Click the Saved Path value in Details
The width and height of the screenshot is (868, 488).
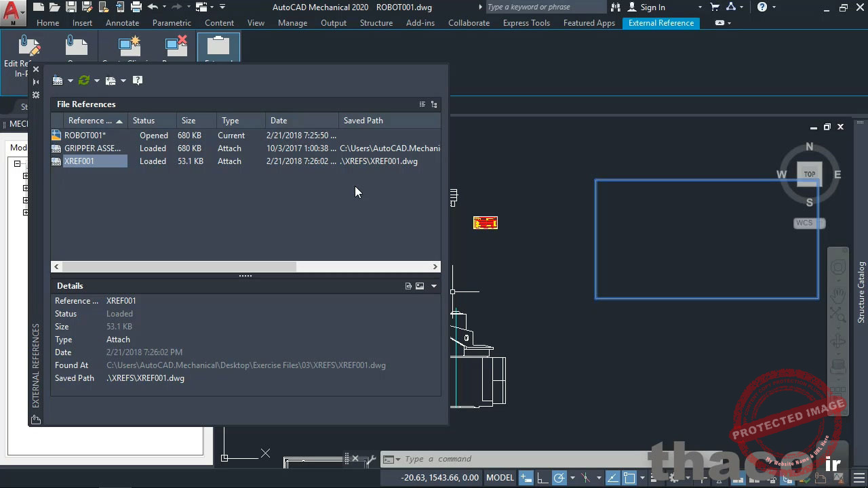point(145,378)
